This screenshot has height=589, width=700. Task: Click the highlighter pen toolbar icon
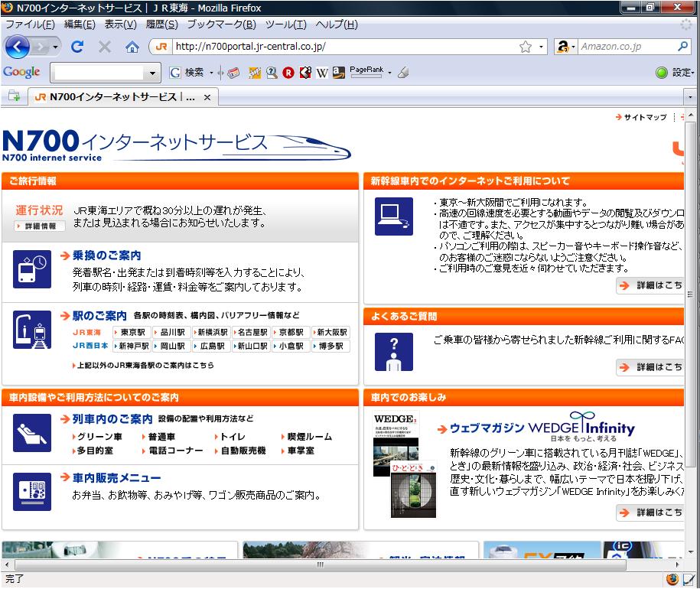[x=403, y=72]
